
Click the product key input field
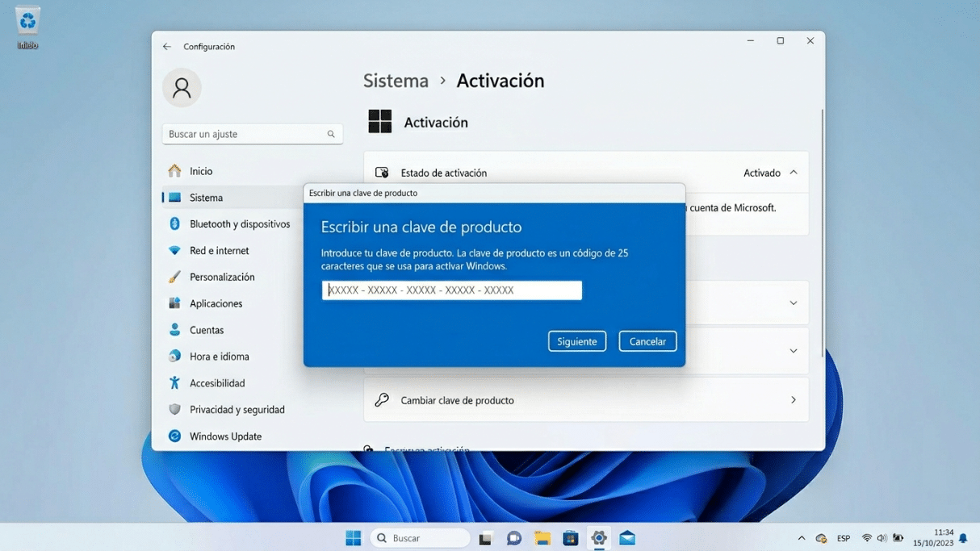coord(452,290)
